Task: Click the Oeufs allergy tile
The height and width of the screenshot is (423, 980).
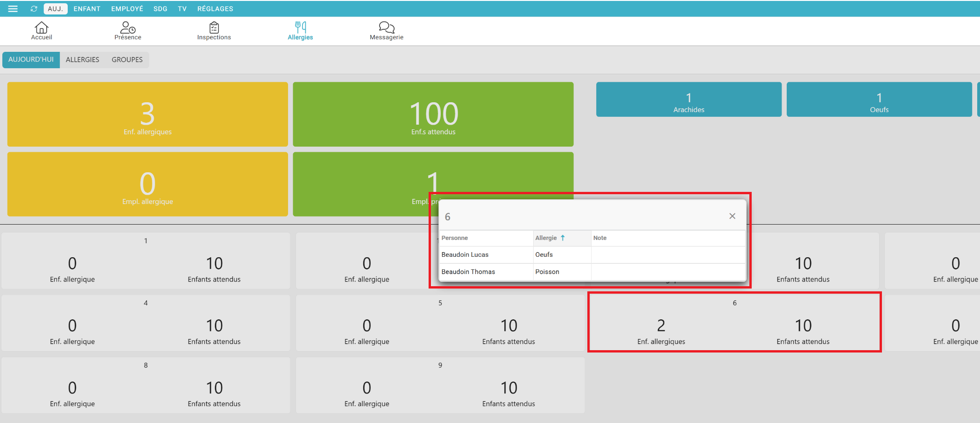Action: pos(879,99)
